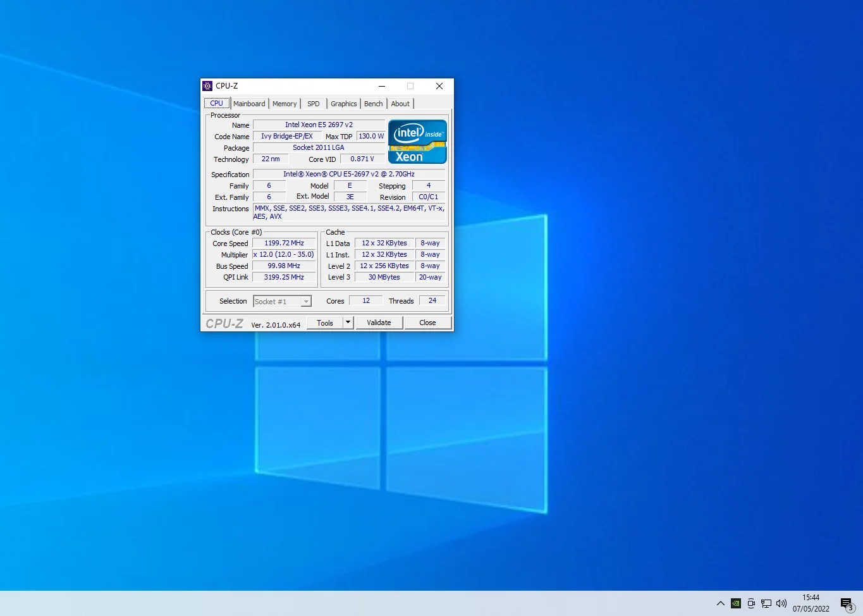Click the volume speaker icon
This screenshot has width=863, height=616.
pos(781,603)
